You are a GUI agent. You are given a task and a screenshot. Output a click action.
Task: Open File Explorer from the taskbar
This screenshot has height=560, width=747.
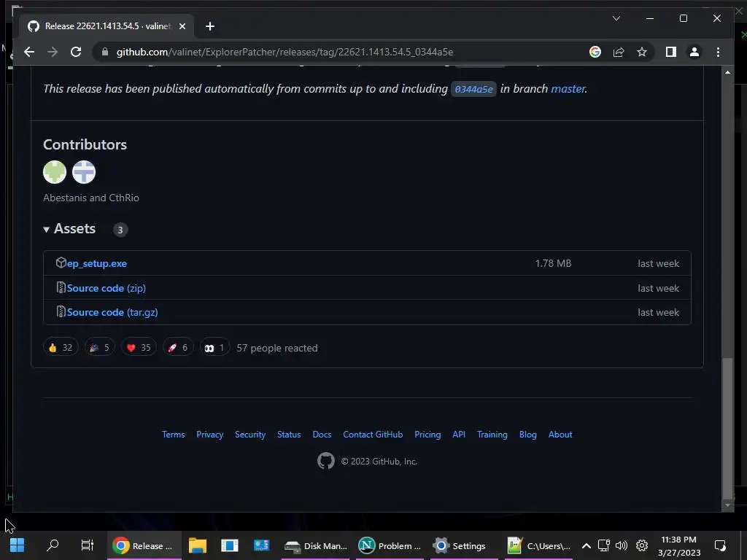(x=197, y=545)
